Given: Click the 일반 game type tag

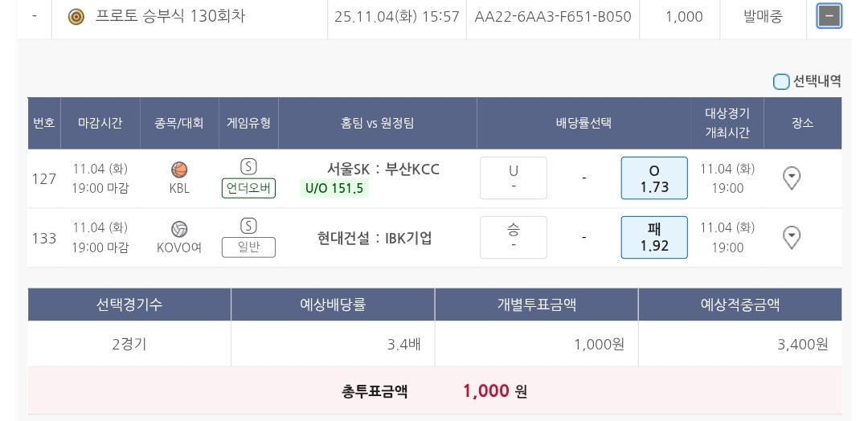Looking at the screenshot, I should (x=248, y=247).
